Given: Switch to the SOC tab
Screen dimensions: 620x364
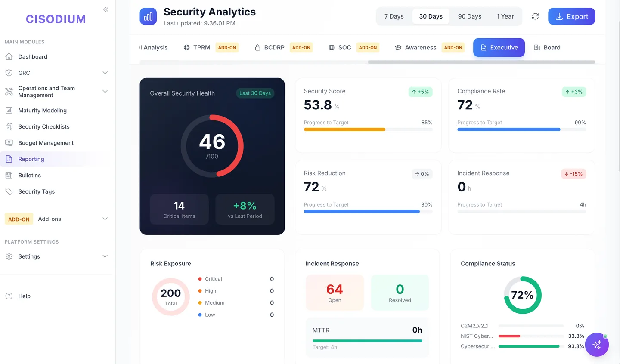Looking at the screenshot, I should pos(353,48).
